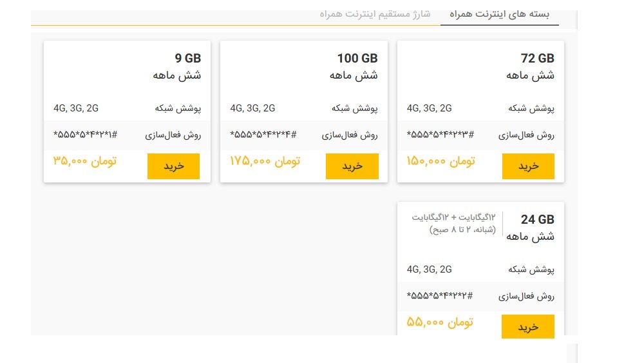Image resolution: width=644 pixels, height=363 pixels.
Task: Purchase the 24 GB package via خرید
Action: tap(528, 327)
